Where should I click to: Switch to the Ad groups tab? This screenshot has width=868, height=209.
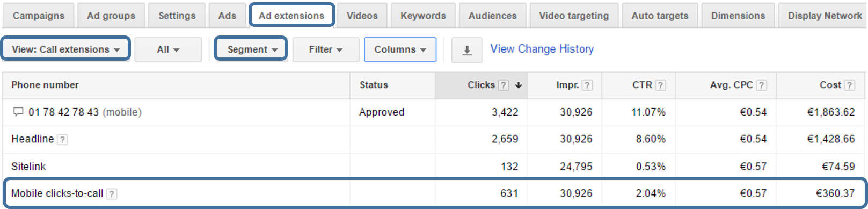[111, 16]
